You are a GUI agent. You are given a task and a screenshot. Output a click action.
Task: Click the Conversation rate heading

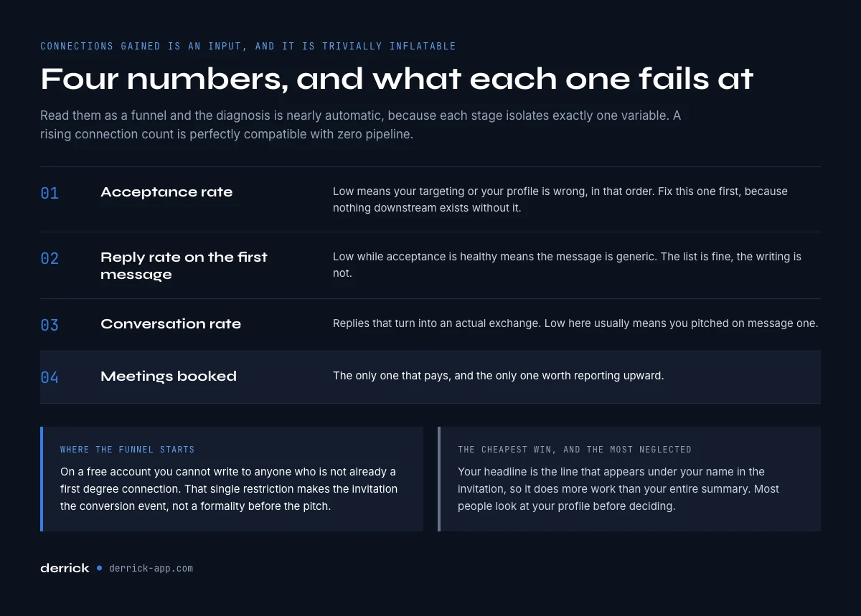171,324
